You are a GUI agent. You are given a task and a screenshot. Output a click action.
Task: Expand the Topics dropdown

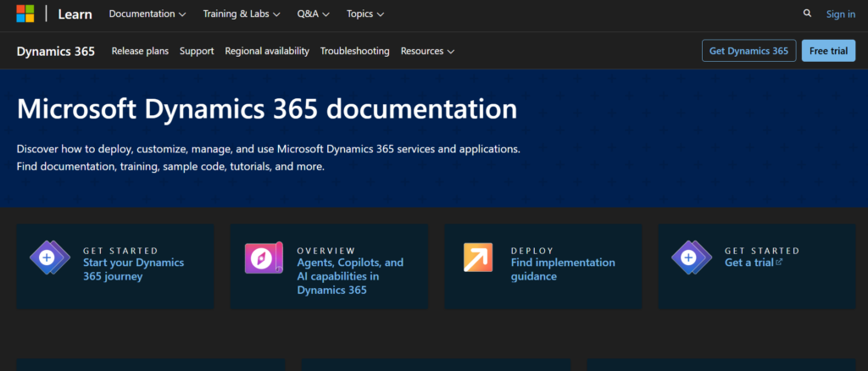coord(364,14)
